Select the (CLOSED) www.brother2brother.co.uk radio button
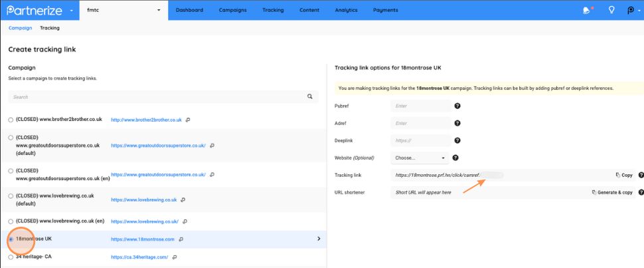The height and width of the screenshot is (268, 644). coord(11,120)
